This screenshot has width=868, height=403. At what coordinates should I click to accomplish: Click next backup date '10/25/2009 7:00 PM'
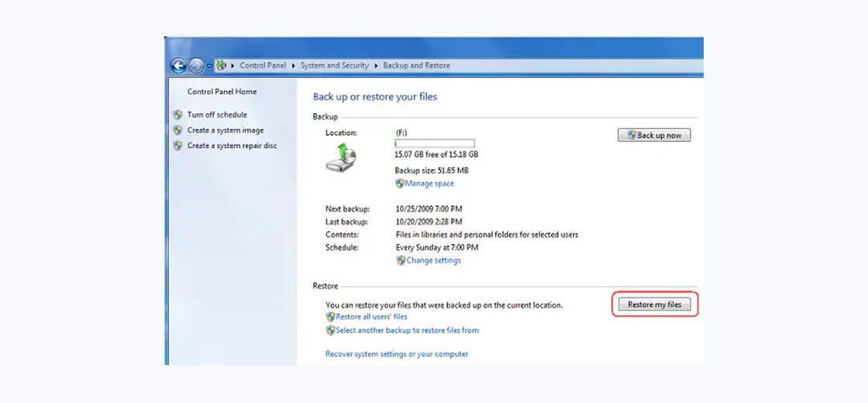click(429, 209)
